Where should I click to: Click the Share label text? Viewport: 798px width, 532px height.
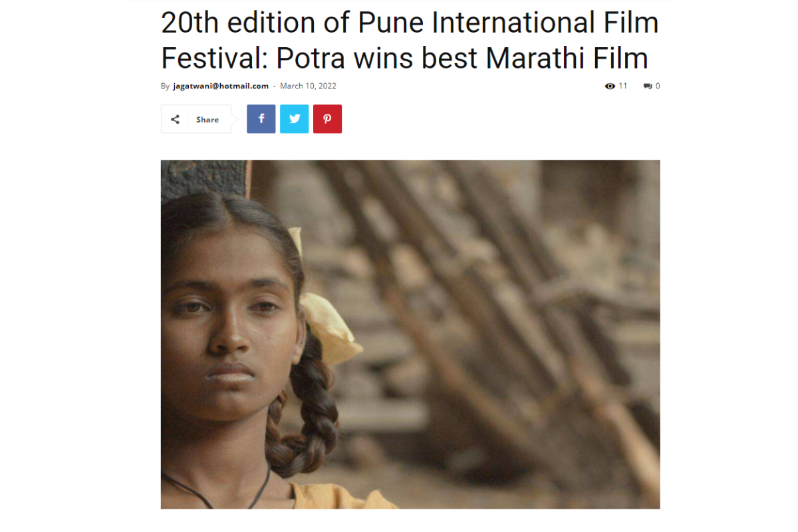pyautogui.click(x=207, y=120)
